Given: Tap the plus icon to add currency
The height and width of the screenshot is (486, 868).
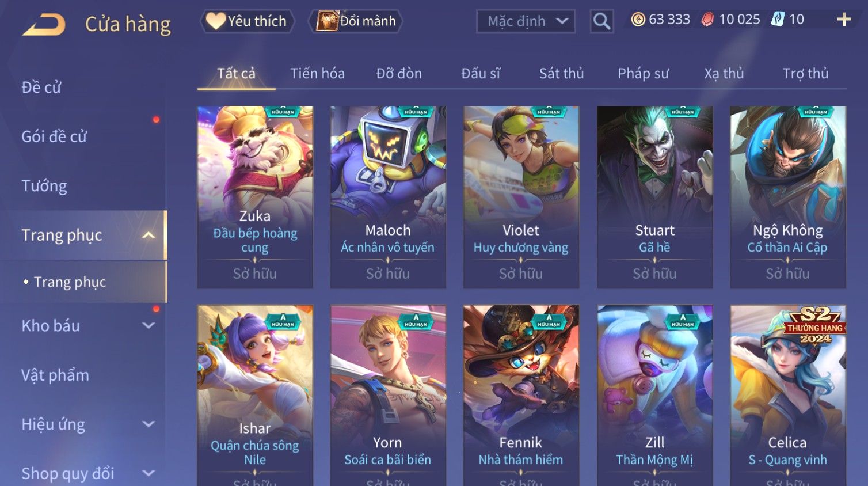Looking at the screenshot, I should tap(844, 20).
